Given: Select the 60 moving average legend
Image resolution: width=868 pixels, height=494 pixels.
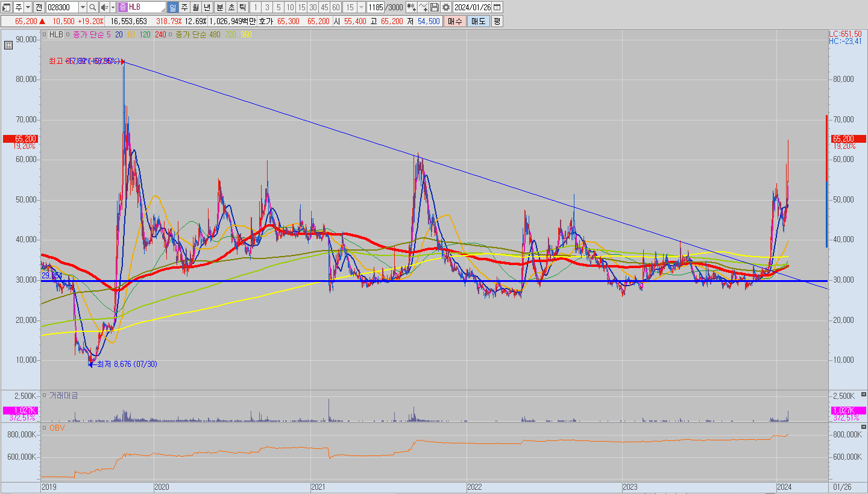Looking at the screenshot, I should [131, 34].
